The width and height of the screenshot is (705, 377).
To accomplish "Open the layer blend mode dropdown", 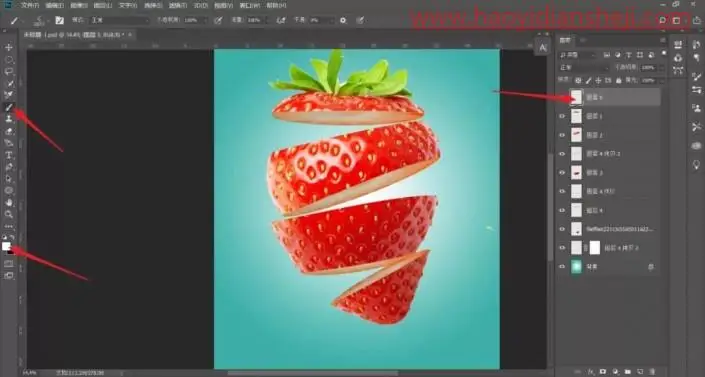I will tap(584, 67).
